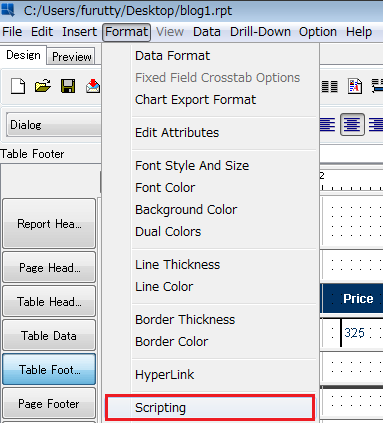Open the Background Color option
The image size is (383, 423).
point(186,210)
